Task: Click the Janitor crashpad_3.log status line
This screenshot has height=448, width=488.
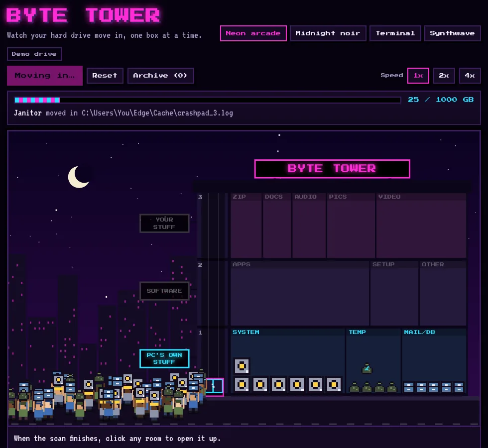Action: tap(123, 113)
